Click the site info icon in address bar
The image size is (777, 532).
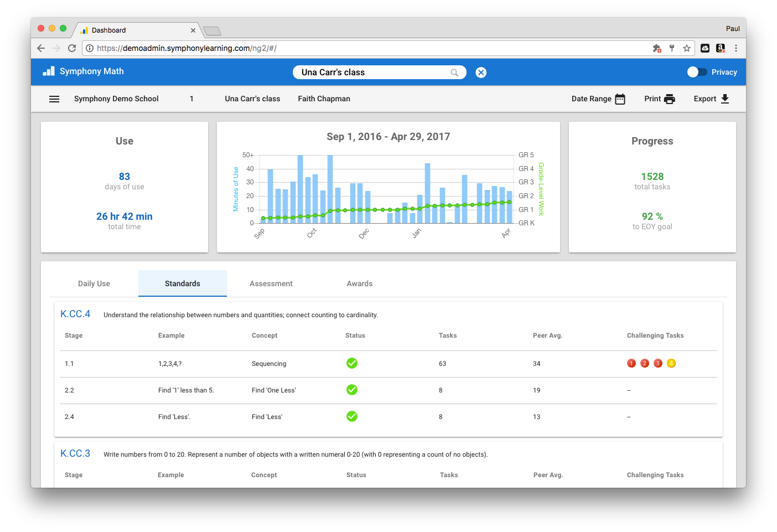point(90,48)
